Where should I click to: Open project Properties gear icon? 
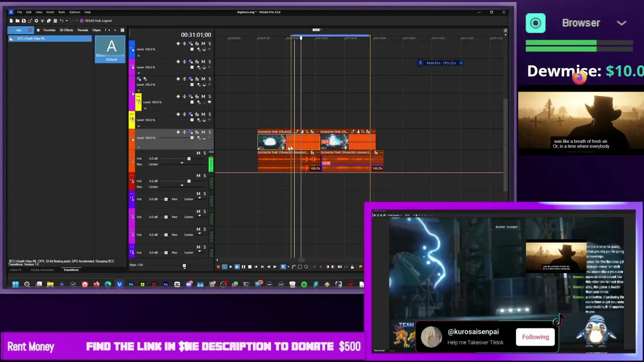point(36,21)
